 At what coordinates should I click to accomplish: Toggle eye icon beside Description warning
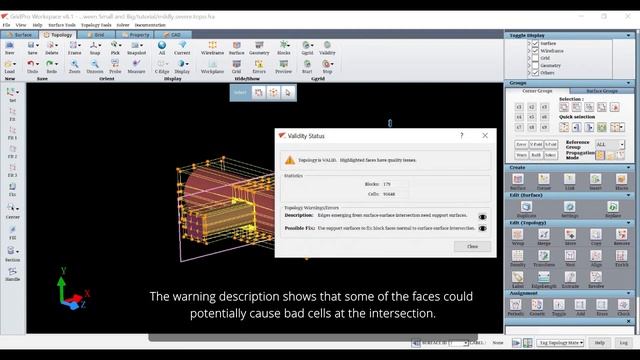click(x=482, y=217)
